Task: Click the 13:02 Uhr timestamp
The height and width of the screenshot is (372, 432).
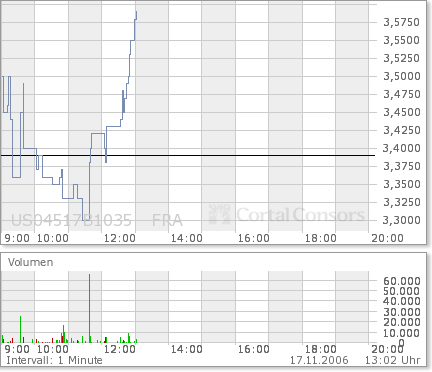Action: coord(393,361)
